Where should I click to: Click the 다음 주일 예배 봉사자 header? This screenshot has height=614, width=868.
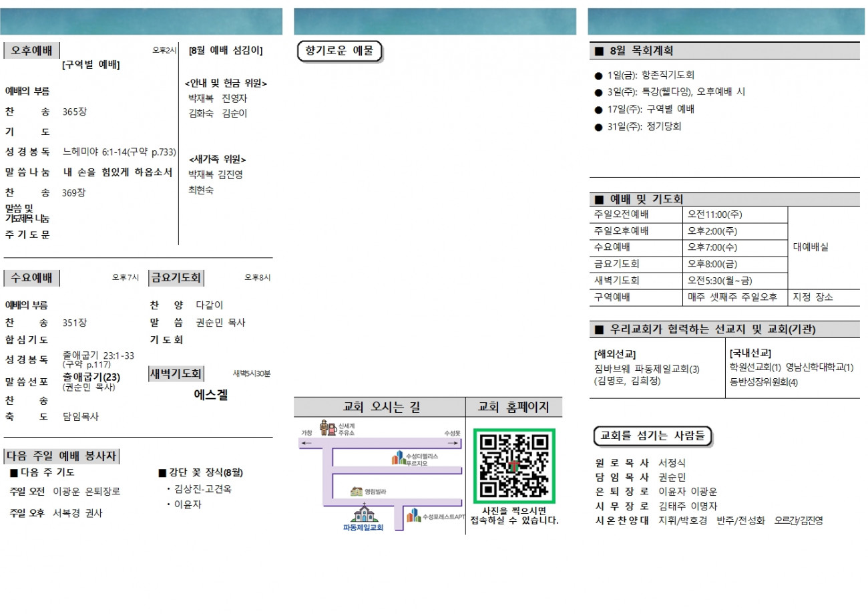(61, 456)
